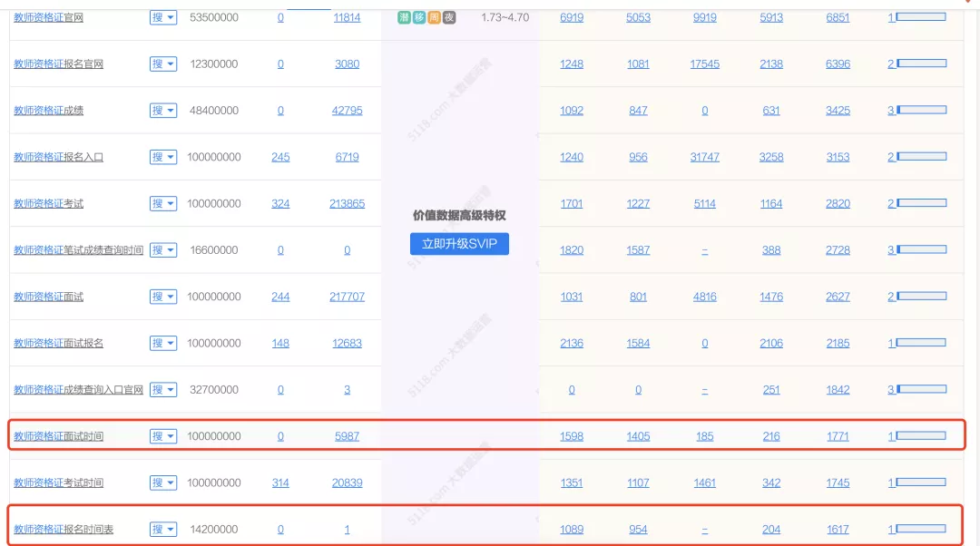This screenshot has width=980, height=546.
Task: Click the 217707 value link
Action: pyautogui.click(x=347, y=297)
